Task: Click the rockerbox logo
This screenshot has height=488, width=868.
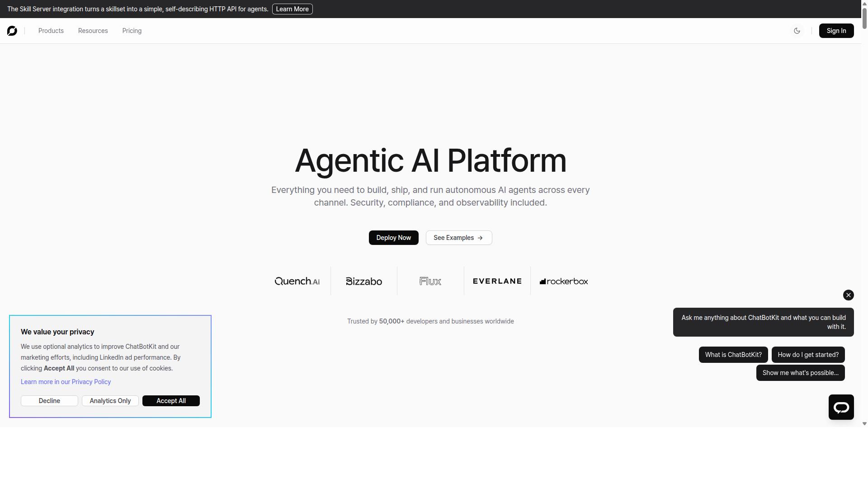Action: [x=564, y=281]
